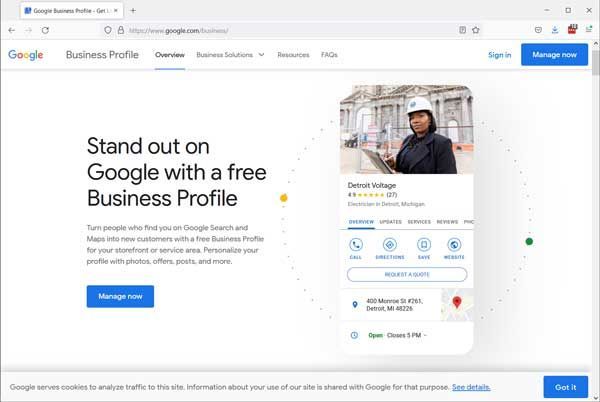The width and height of the screenshot is (600, 402).
Task: Open the See details cookie link
Action: [x=471, y=387]
